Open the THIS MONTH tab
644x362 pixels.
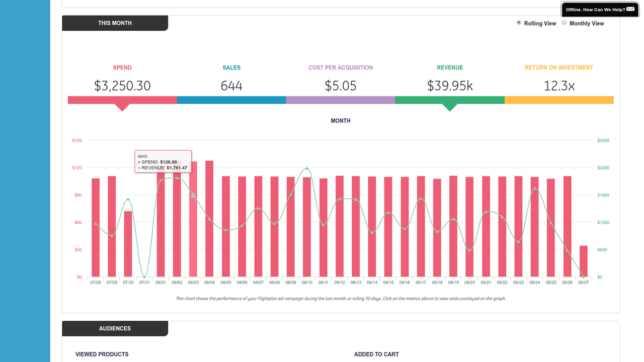115,23
